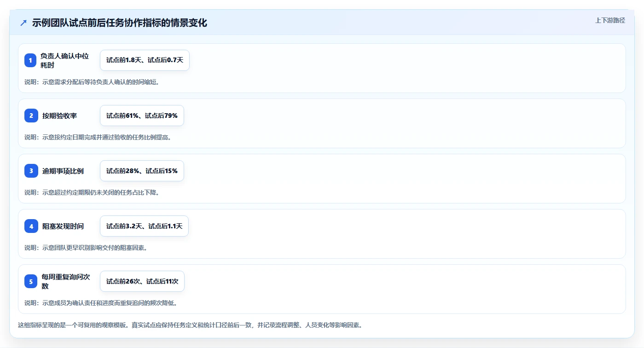Click the number 1 badge
This screenshot has width=644, height=348.
tap(30, 60)
